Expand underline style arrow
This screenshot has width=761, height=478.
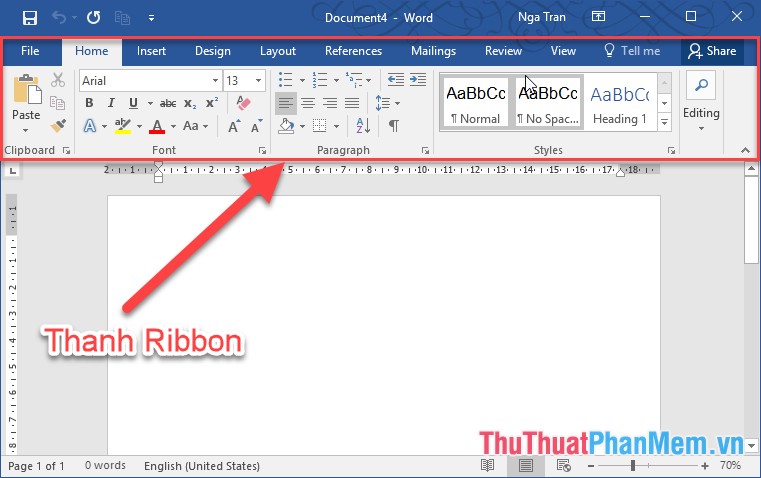[x=150, y=103]
